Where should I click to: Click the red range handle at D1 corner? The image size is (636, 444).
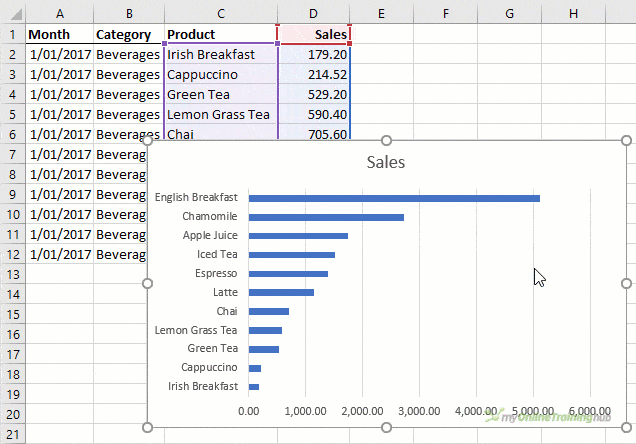tap(350, 43)
